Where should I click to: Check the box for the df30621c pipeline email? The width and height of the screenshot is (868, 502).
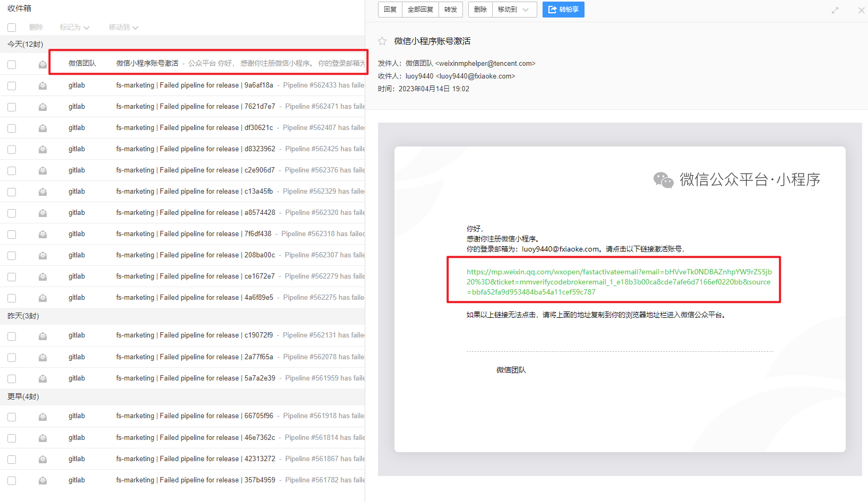(12, 128)
